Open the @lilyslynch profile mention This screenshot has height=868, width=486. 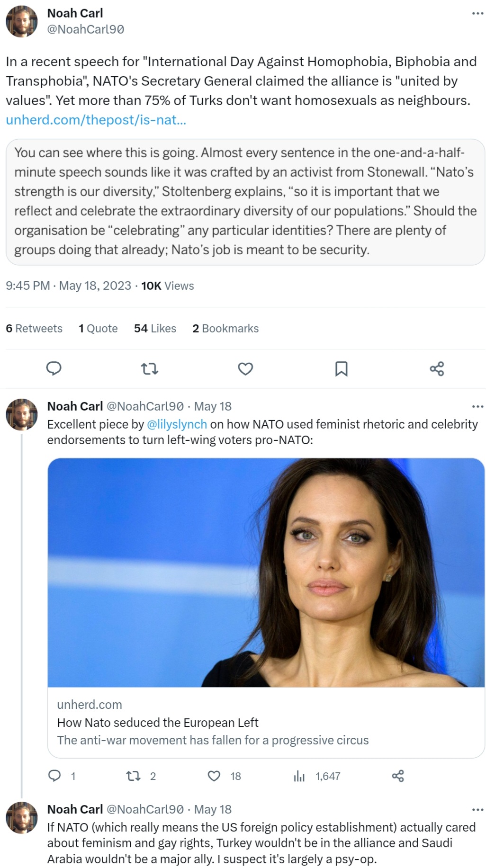point(177,424)
